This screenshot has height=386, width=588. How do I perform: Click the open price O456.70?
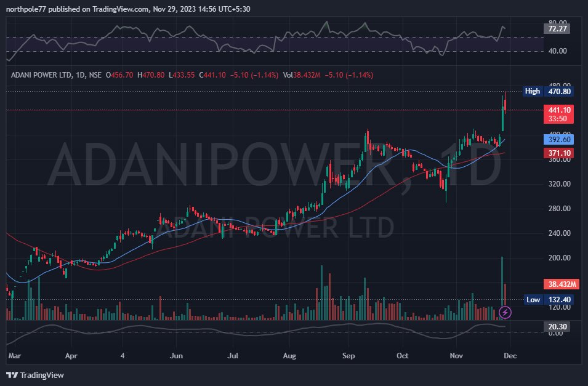click(119, 75)
